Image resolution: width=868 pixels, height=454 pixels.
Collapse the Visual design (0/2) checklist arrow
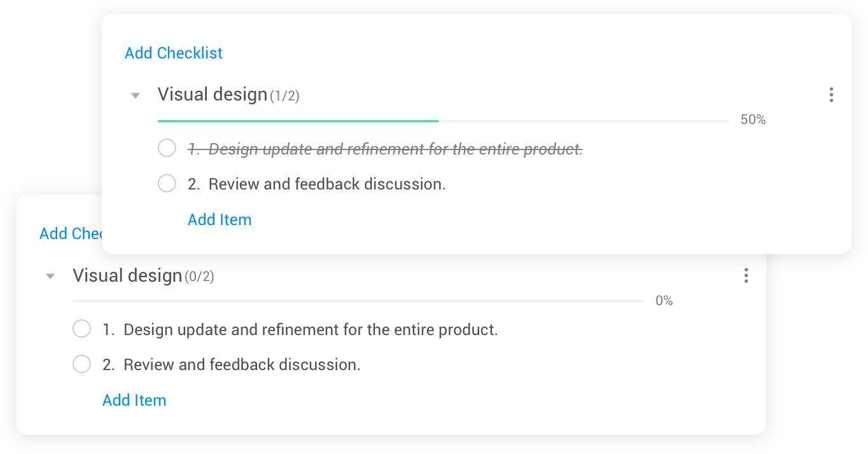(x=50, y=277)
